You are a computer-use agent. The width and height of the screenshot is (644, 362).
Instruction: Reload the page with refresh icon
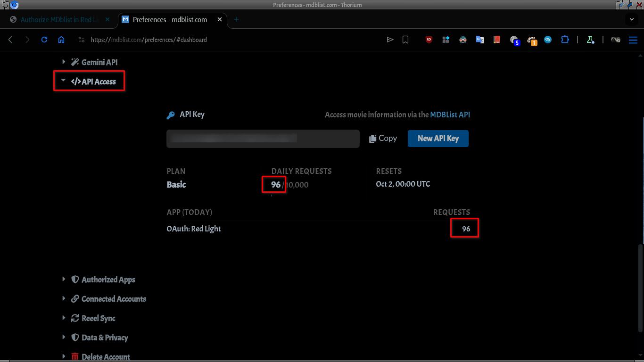coord(44,40)
